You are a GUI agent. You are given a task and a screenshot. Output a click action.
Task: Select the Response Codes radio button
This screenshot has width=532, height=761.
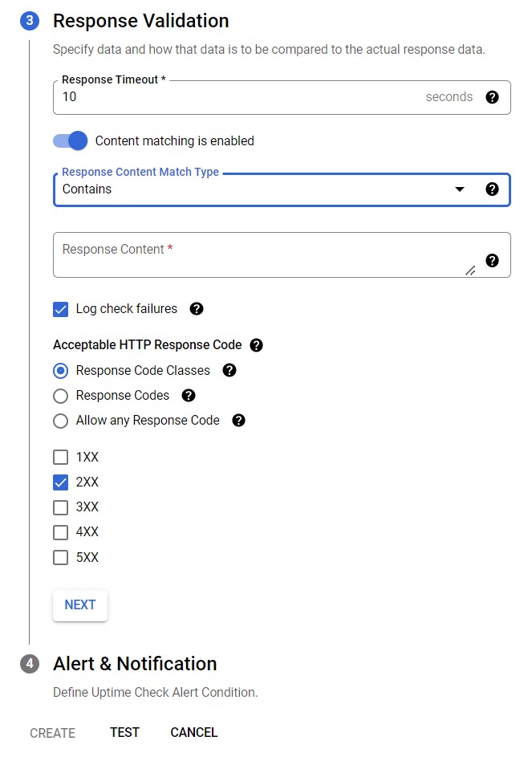(x=59, y=395)
